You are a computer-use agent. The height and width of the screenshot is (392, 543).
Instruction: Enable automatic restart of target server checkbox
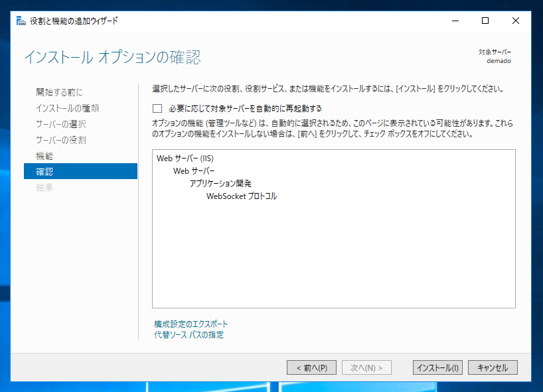click(157, 109)
